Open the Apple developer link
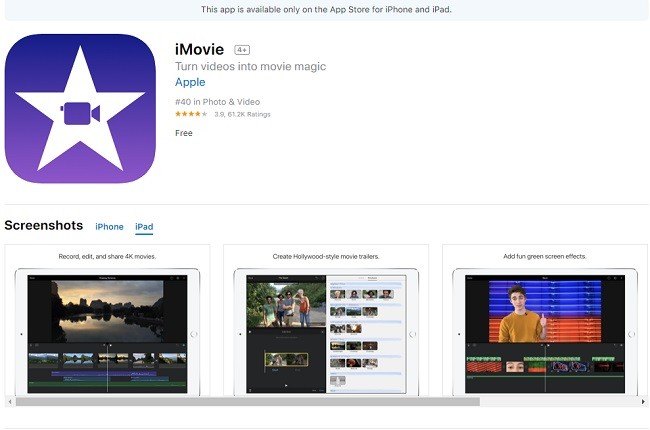Image resolution: width=650 pixels, height=430 pixels. (190, 82)
